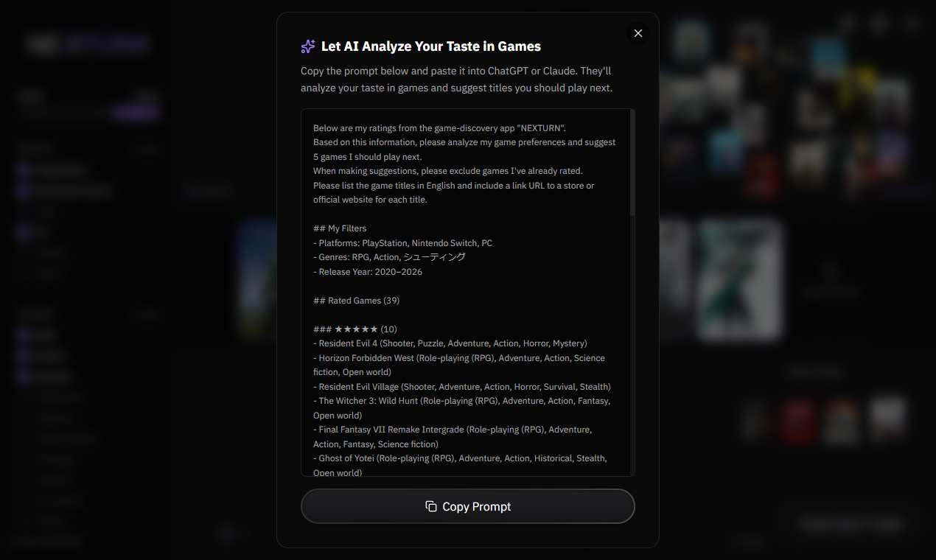Click the copy icon inside Copy Prompt

click(431, 506)
